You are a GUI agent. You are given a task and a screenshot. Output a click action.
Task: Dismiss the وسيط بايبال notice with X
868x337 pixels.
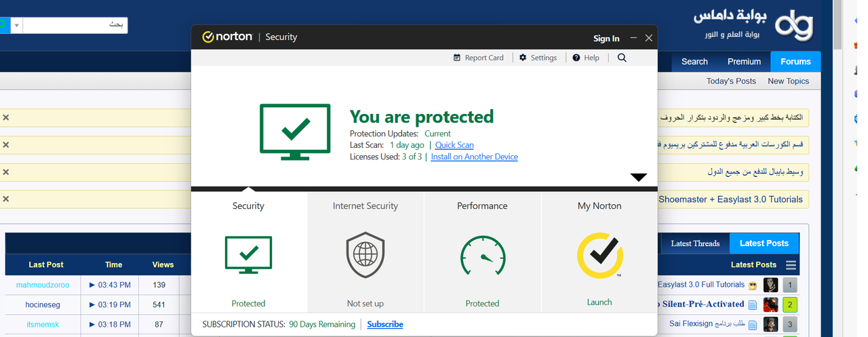5,172
